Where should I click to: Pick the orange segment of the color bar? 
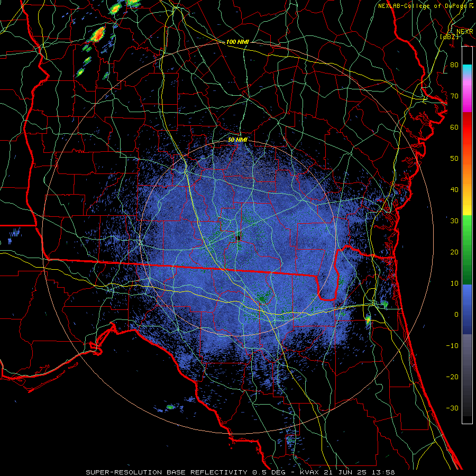coord(467,173)
